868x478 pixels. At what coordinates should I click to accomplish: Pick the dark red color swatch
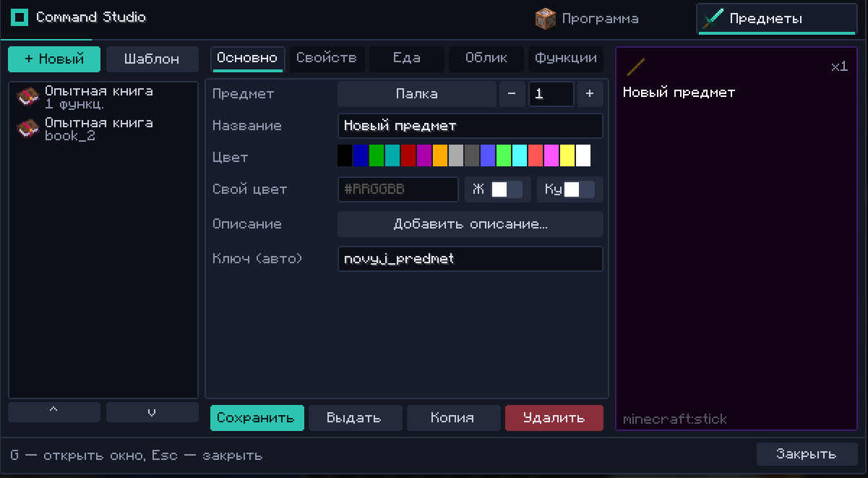coord(408,155)
